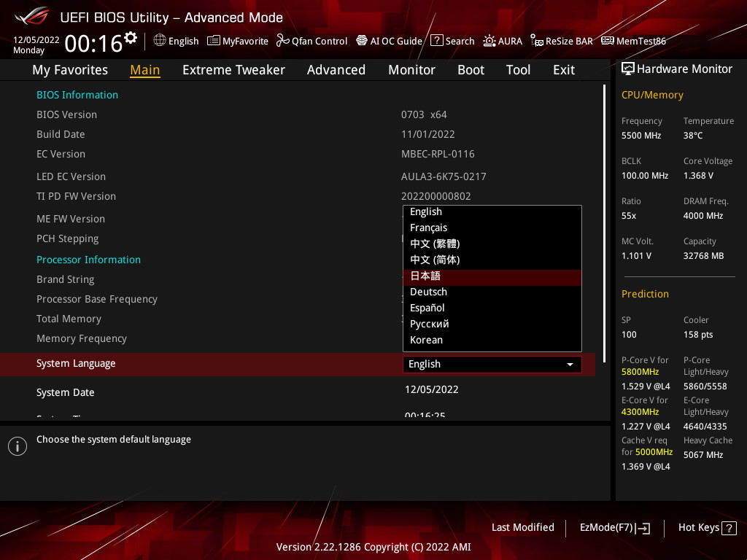Choose Deutsch in the language list
The height and width of the screenshot is (560, 747).
(492, 292)
